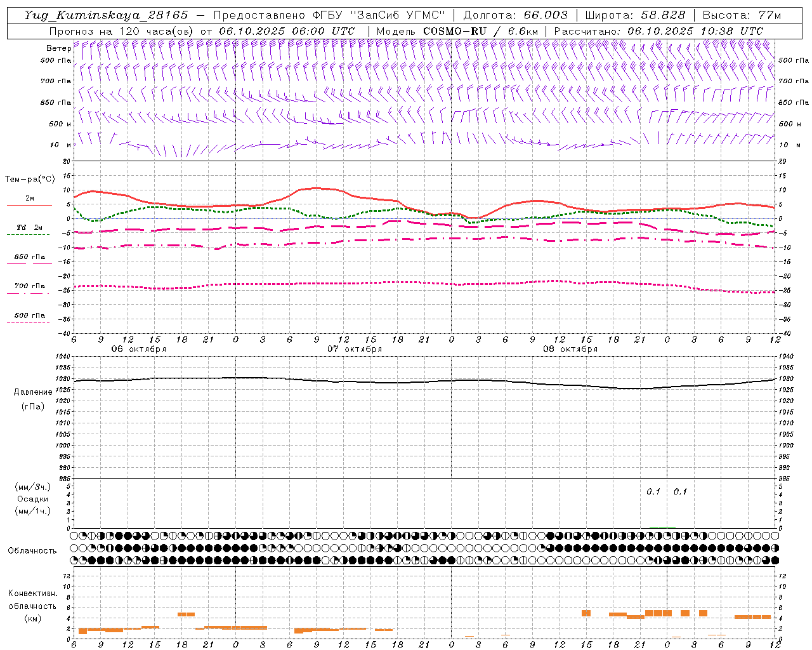The image size is (812, 650).
Task: Click the Конвективн. label of convective panel
Action: point(32,594)
